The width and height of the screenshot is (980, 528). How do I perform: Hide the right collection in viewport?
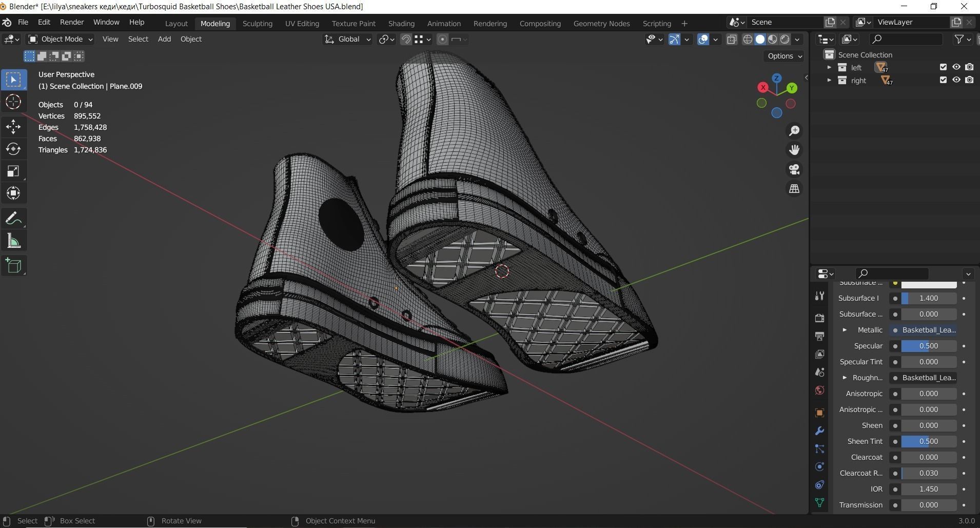956,80
